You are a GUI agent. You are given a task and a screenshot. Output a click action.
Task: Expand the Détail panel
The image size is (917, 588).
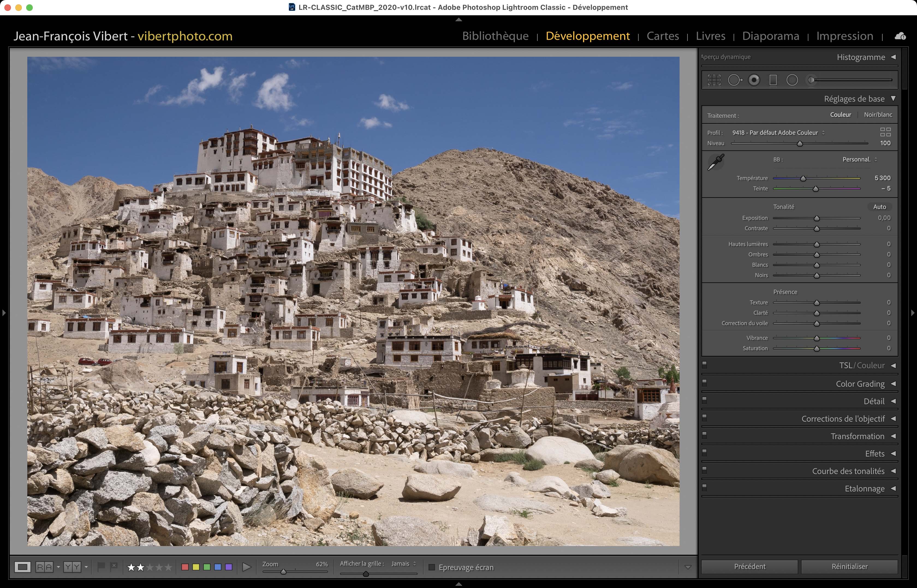pyautogui.click(x=874, y=401)
